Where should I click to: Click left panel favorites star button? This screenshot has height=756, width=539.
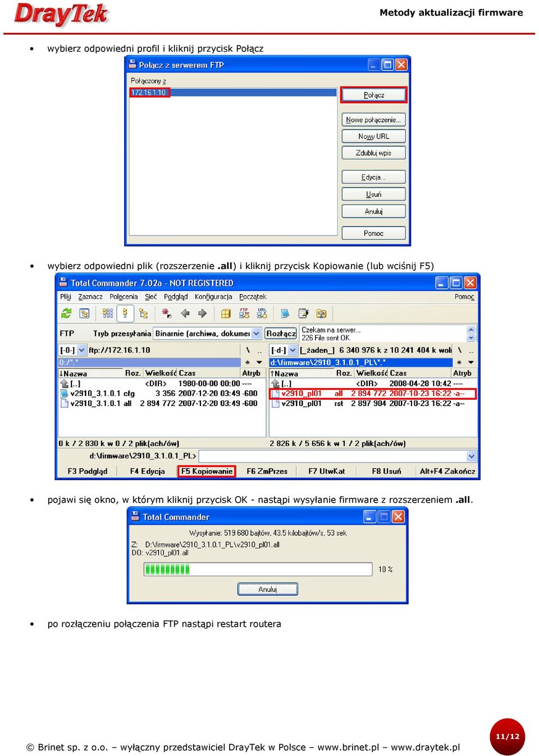pyautogui.click(x=248, y=362)
